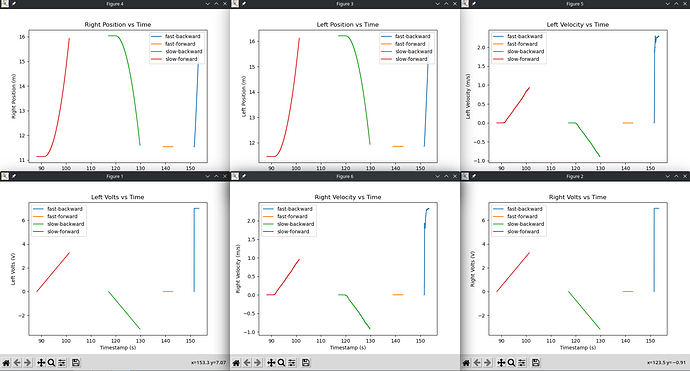Reset view with Home icon in Figure 1

pos(6,363)
